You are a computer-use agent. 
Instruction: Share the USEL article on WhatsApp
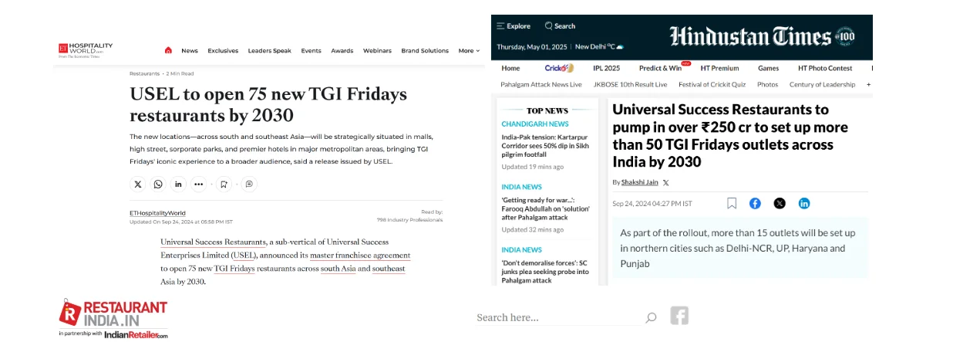(x=158, y=184)
